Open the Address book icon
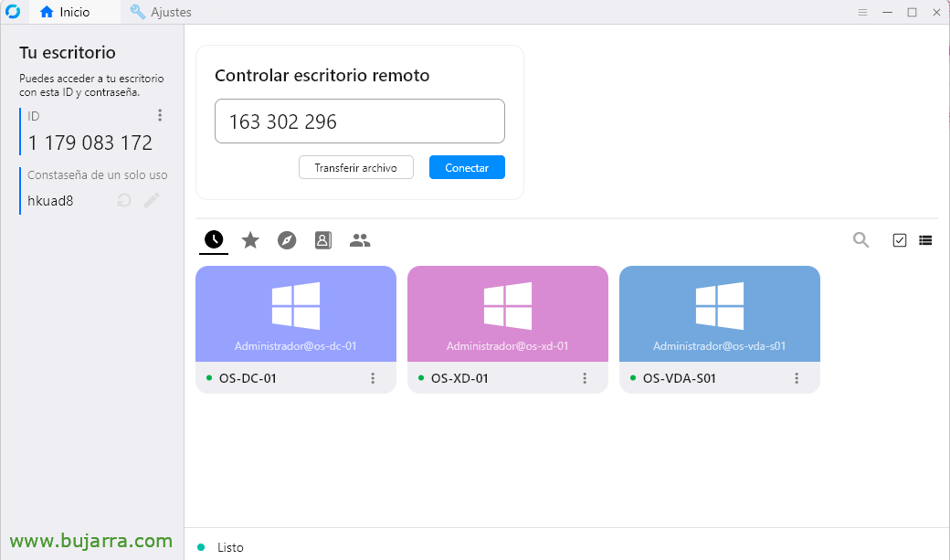Image resolution: width=950 pixels, height=560 pixels. coord(322,239)
